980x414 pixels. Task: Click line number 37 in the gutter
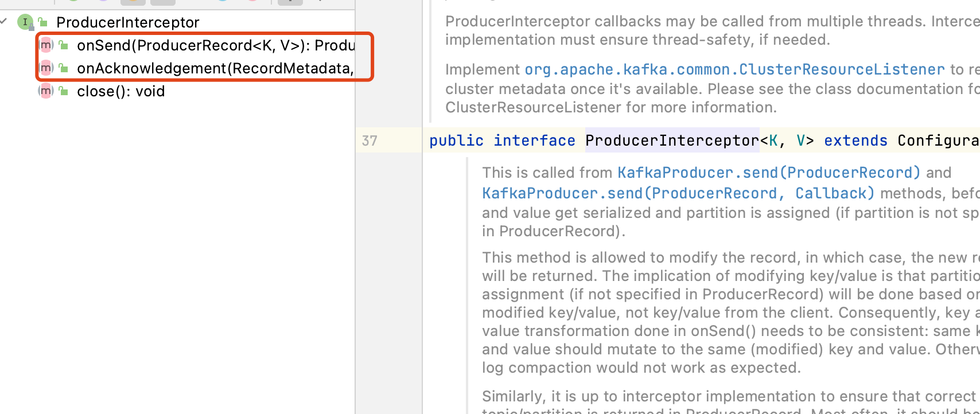[370, 140]
